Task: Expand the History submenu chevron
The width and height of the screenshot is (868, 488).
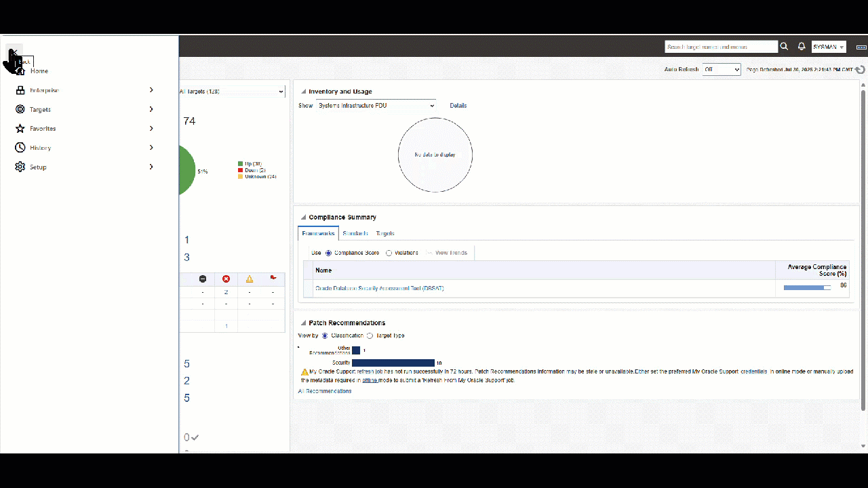Action: [151, 147]
